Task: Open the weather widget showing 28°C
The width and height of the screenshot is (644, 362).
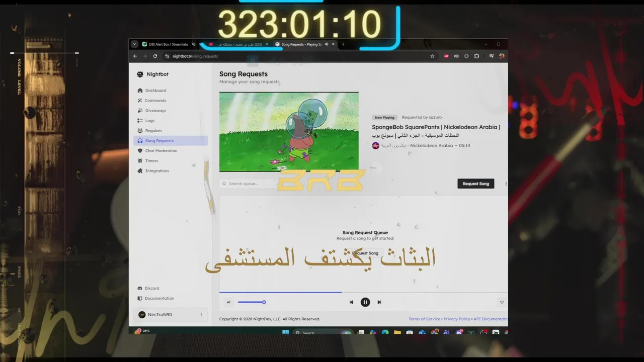Action: pos(142,331)
